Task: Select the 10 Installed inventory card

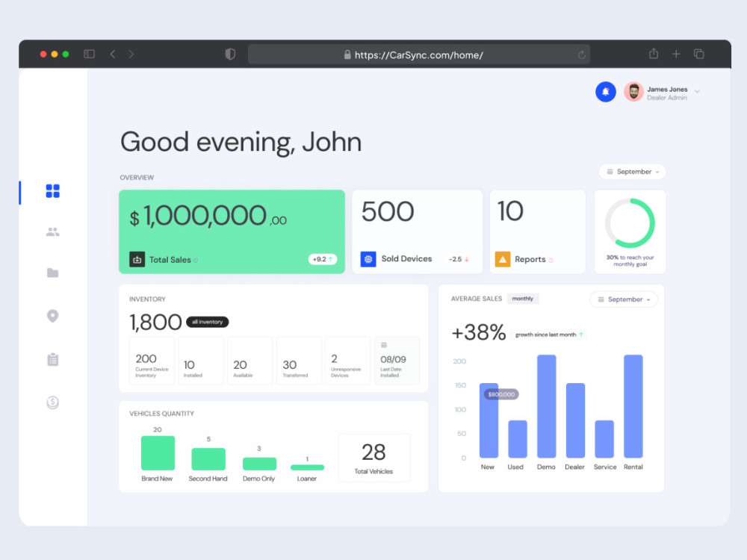Action: (x=201, y=361)
